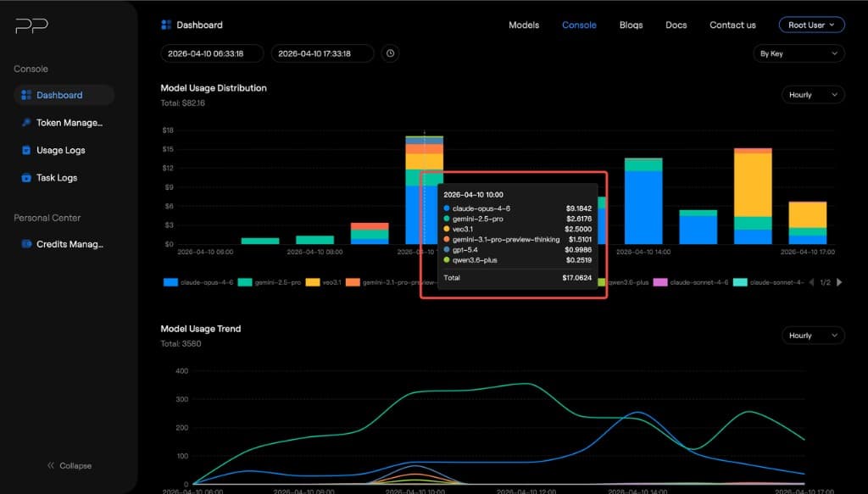This screenshot has width=868, height=494.
Task: Click the 'Total: 3580' text
Action: pyautogui.click(x=181, y=343)
